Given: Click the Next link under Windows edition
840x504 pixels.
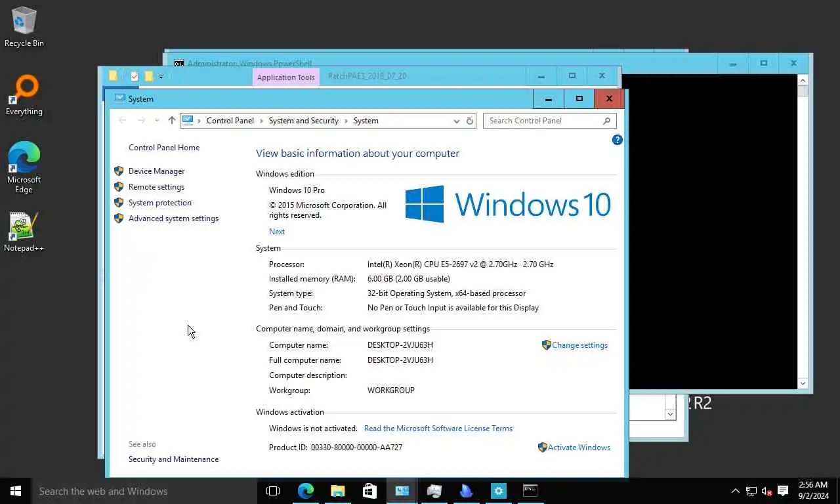Looking at the screenshot, I should (x=277, y=232).
